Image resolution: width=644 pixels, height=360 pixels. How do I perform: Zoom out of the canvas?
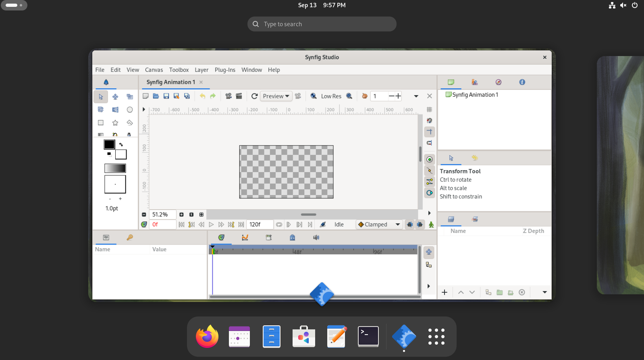pos(144,214)
